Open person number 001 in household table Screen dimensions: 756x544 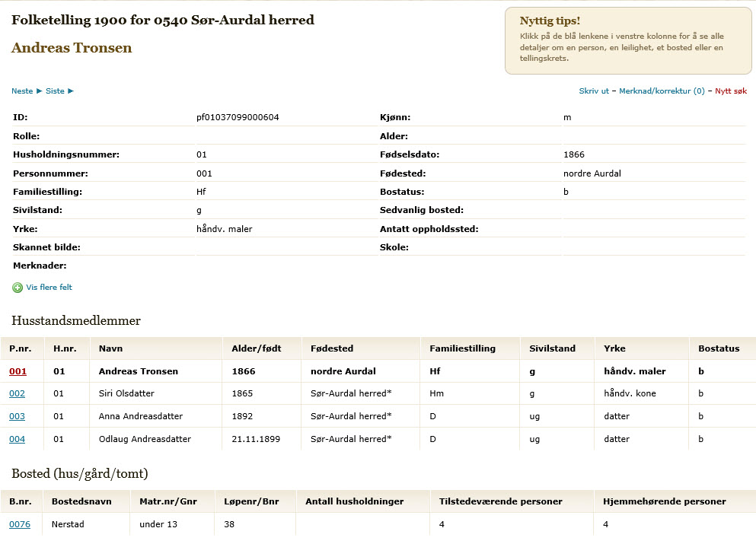[18, 371]
